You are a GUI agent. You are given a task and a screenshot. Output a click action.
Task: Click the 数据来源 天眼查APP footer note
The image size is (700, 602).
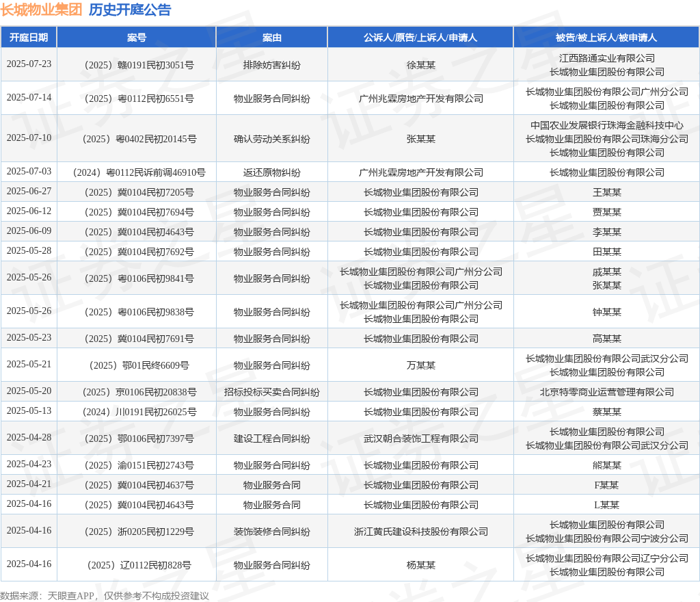[105, 596]
